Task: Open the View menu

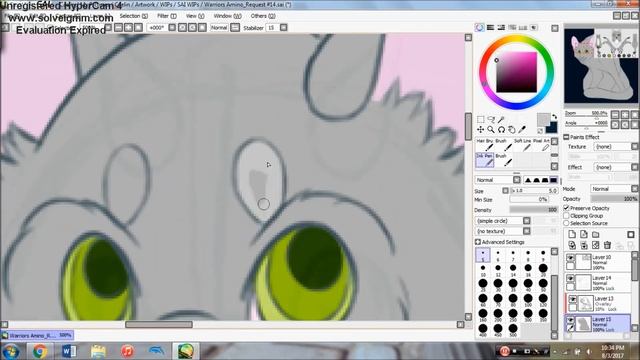Action: click(x=195, y=16)
